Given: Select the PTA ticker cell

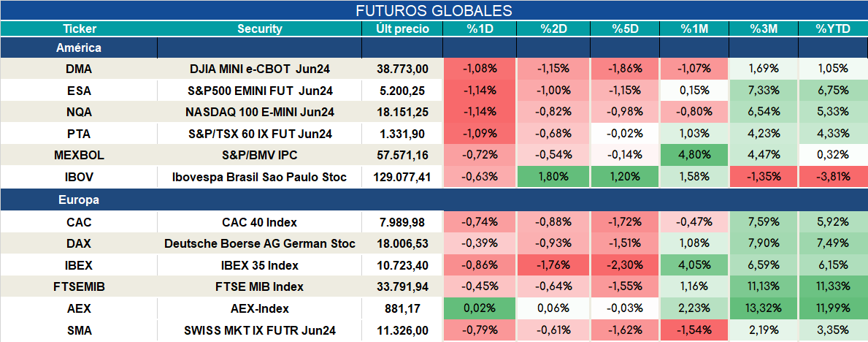Looking at the screenshot, I should (x=79, y=134).
